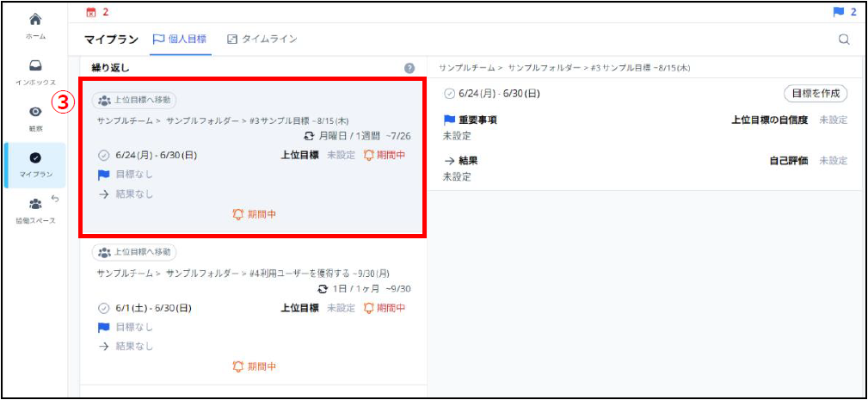Click the blue flag 目標なし in second card

point(125,327)
